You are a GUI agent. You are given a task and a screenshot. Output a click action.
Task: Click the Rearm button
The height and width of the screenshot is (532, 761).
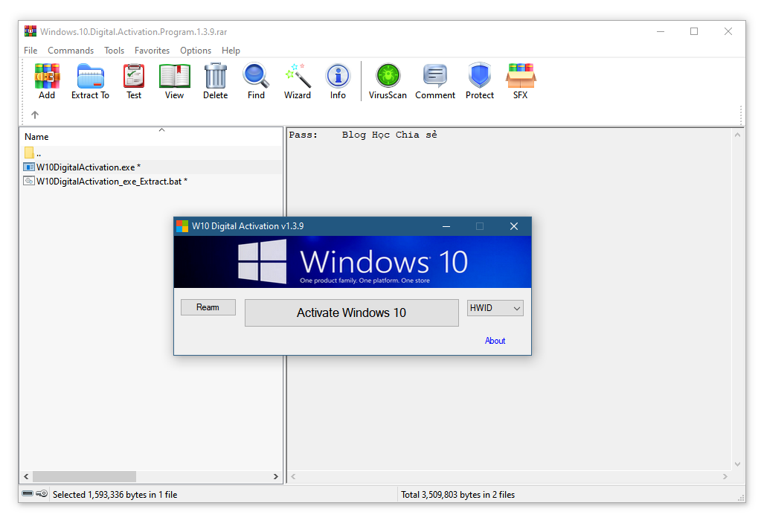tap(208, 307)
